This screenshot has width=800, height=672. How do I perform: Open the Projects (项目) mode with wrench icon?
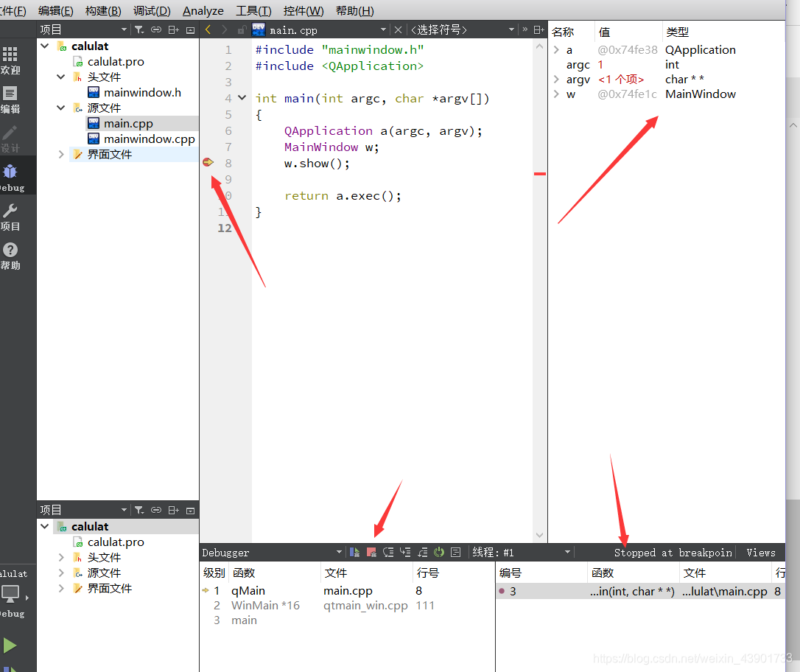coord(10,217)
